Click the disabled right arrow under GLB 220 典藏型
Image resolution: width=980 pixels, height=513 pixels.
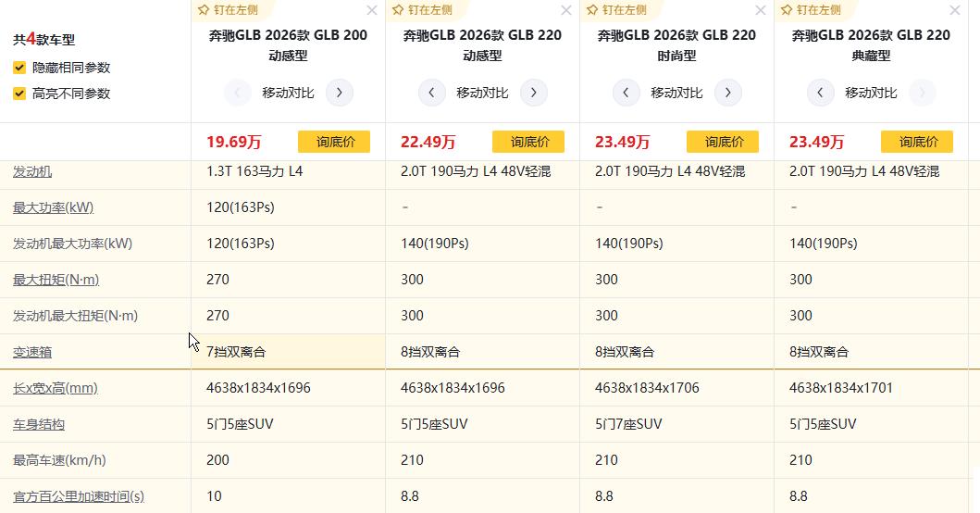coord(923,93)
